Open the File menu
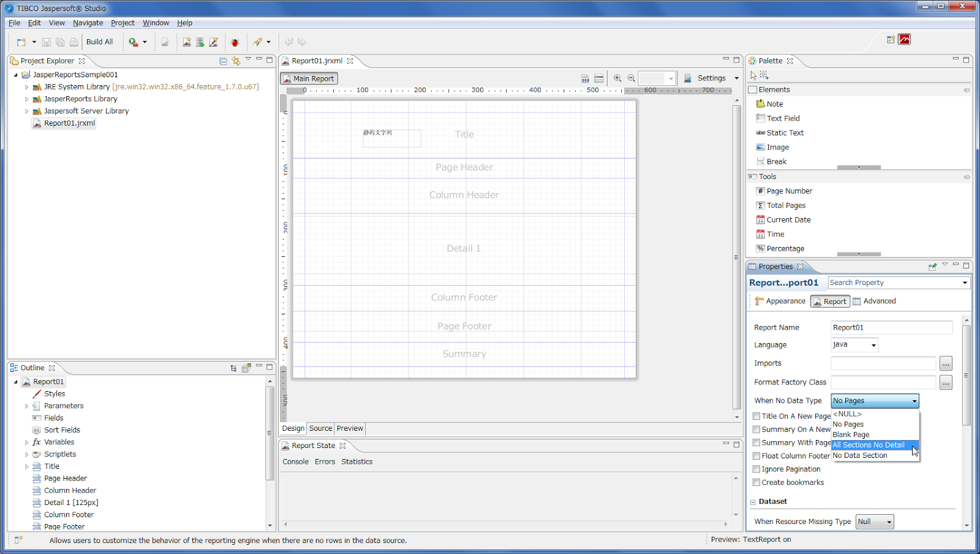Viewport: 980px width, 554px height. click(14, 23)
